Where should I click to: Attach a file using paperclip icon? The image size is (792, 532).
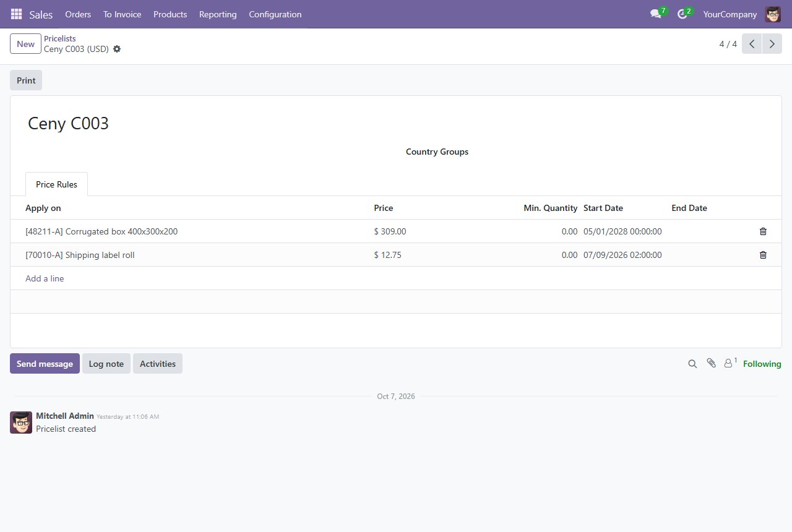(x=712, y=364)
